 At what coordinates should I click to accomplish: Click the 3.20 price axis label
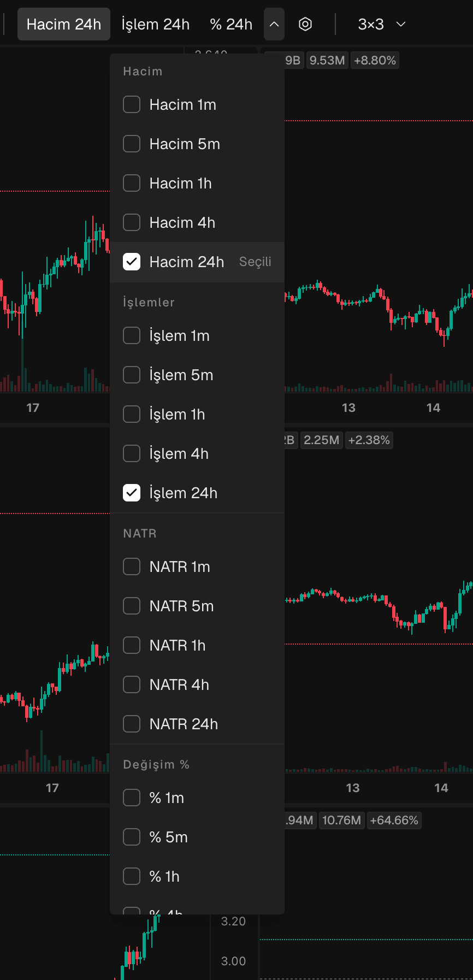pyautogui.click(x=233, y=922)
